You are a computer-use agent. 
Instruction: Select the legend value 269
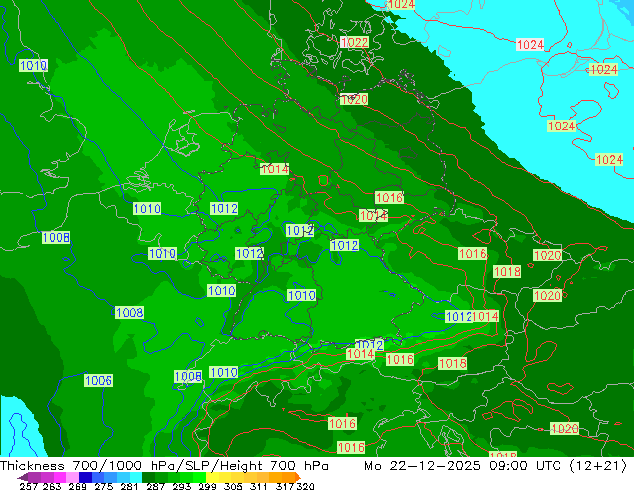pos(77,486)
